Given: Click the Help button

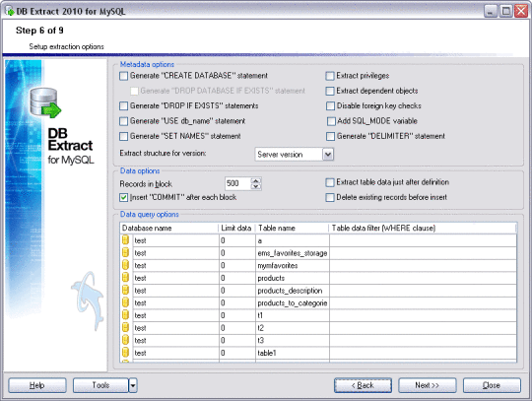Looking at the screenshot, I should (x=37, y=385).
